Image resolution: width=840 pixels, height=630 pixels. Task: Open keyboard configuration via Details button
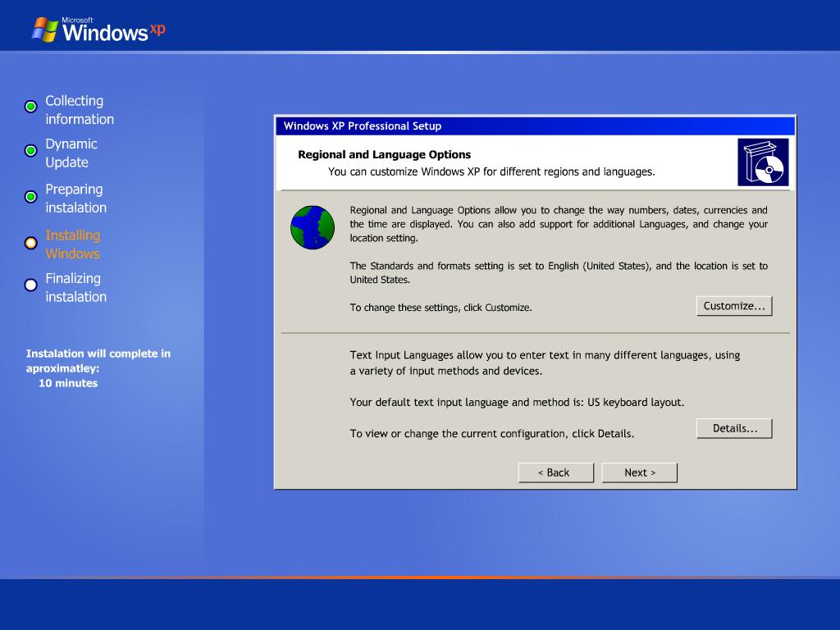click(733, 427)
